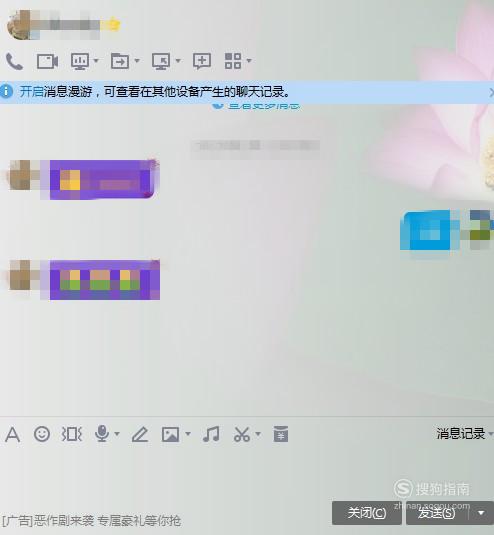Open the handwriting pencil input icon
This screenshot has height=535, width=494.
[140, 435]
